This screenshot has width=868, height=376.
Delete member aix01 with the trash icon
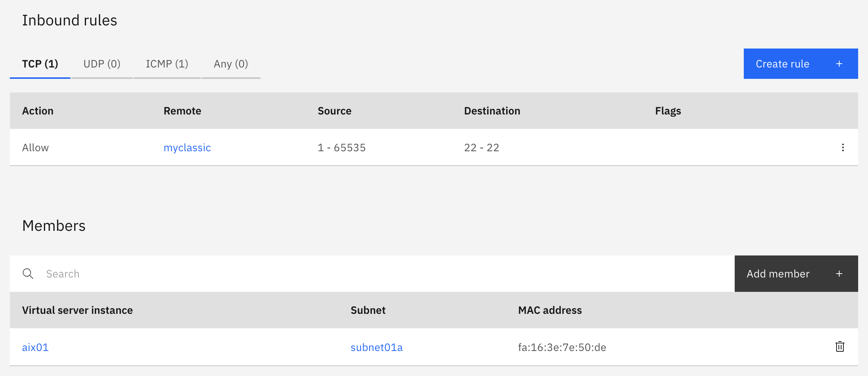840,346
